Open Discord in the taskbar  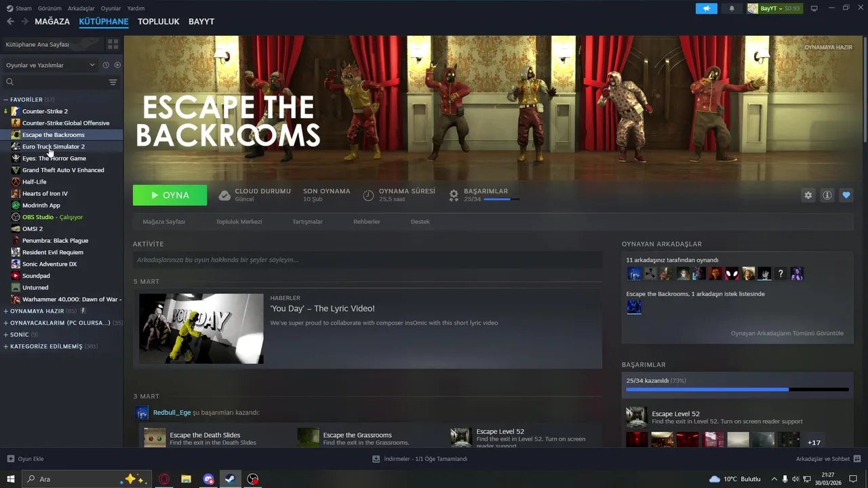(208, 479)
